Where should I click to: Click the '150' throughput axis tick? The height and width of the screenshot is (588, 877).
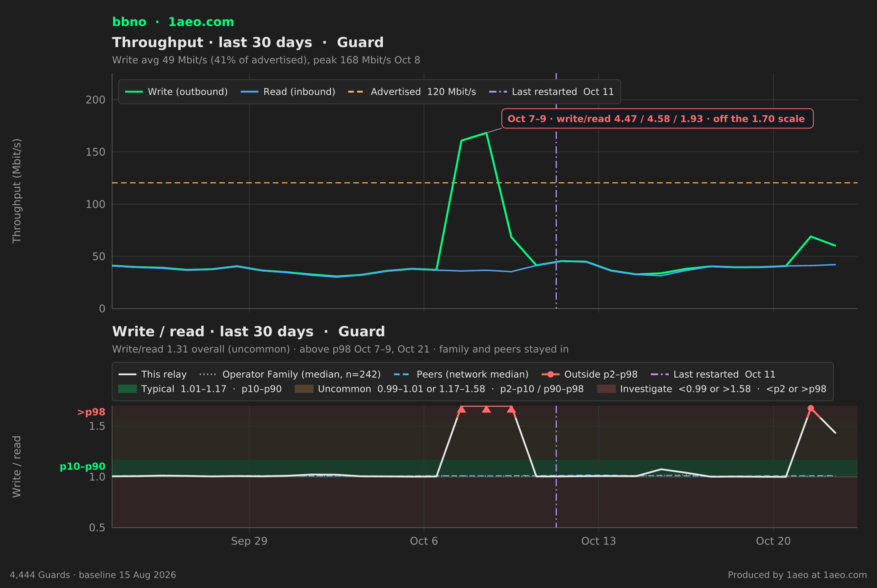[x=95, y=152]
